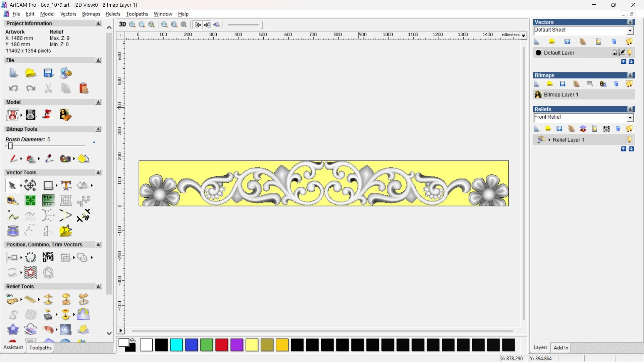
Task: Open the Front Relief dropdown
Action: coord(630,118)
